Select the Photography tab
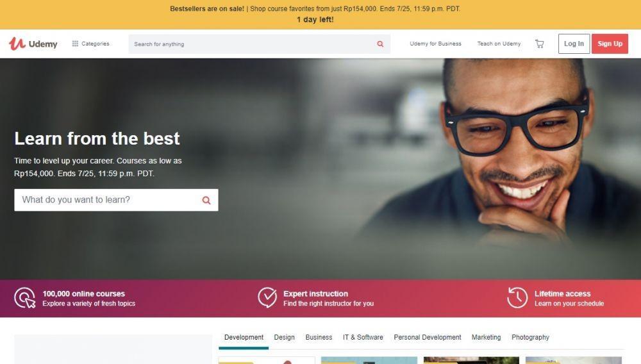The height and width of the screenshot is (364, 641). [530, 338]
